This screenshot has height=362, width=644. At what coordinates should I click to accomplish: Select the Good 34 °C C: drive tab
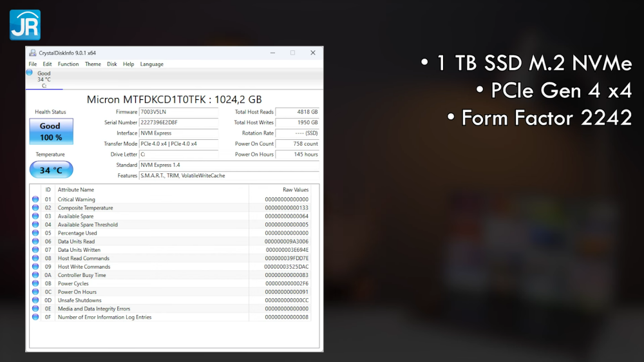click(x=44, y=79)
